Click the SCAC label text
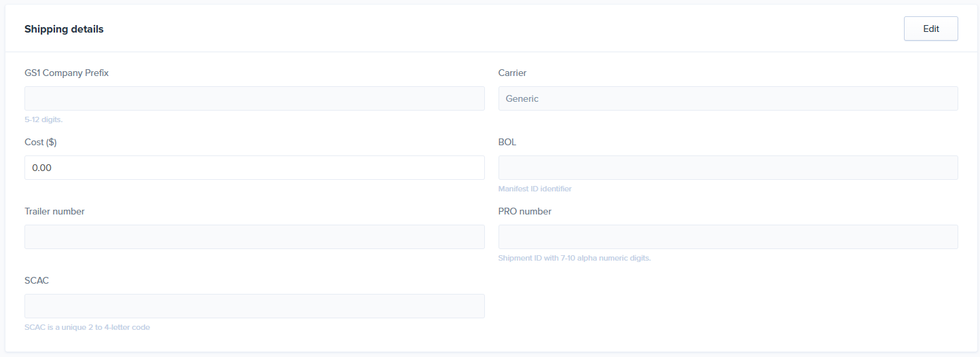The image size is (980, 357). 37,281
